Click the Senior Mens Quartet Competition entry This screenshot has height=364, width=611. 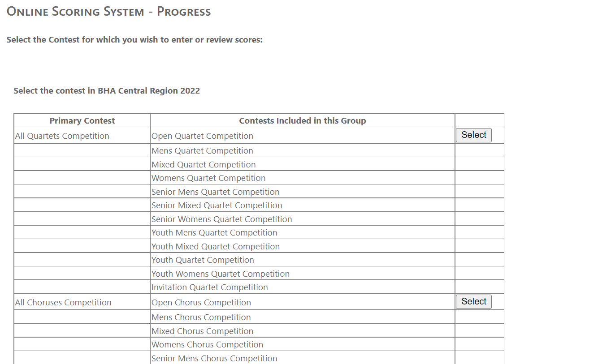215,192
